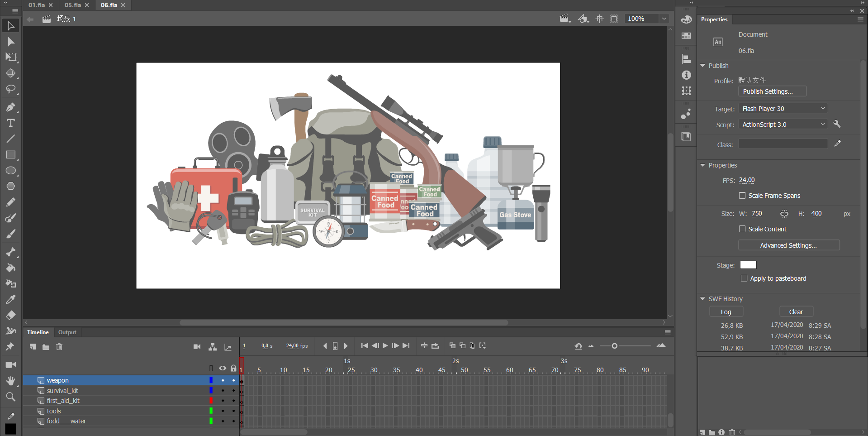Open Advanced Settings
This screenshot has width=868, height=436.
tap(788, 245)
